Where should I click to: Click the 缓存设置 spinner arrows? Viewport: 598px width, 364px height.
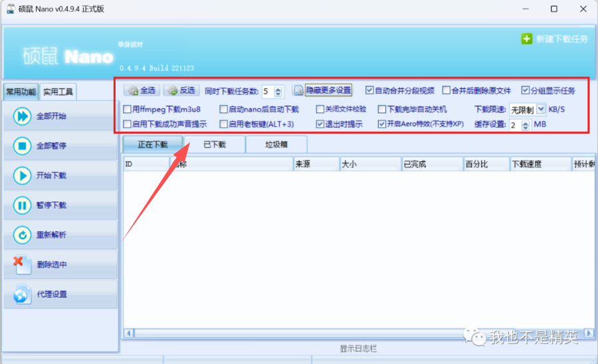pos(526,125)
